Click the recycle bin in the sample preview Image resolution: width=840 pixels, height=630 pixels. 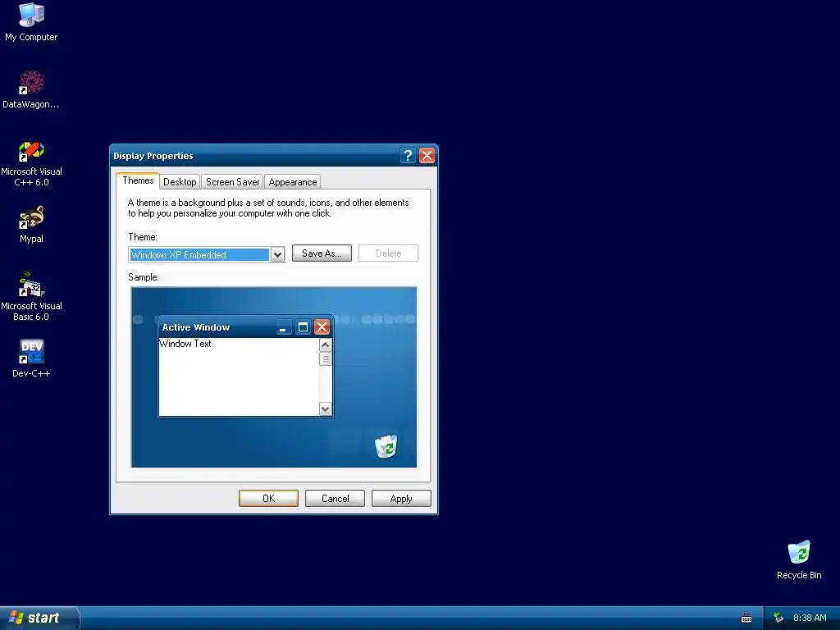click(386, 446)
